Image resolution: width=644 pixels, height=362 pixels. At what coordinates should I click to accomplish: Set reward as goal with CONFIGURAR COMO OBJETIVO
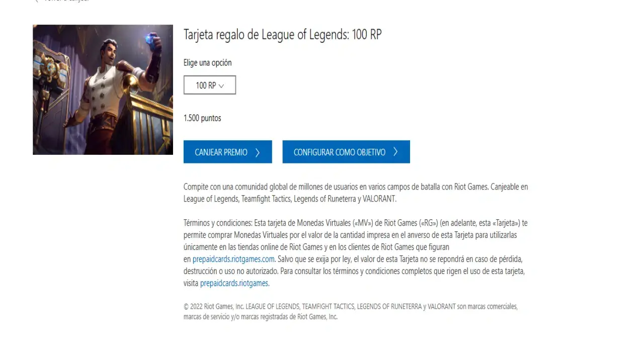pyautogui.click(x=346, y=152)
